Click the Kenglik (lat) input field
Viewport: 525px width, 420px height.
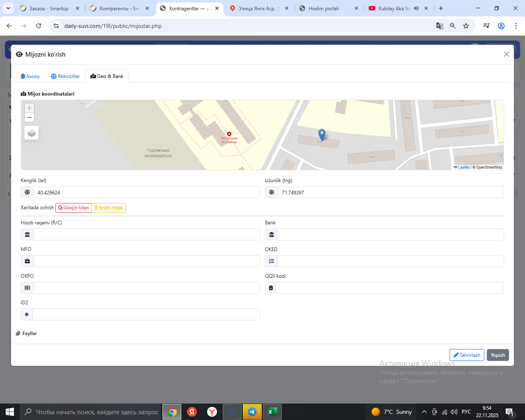(146, 192)
